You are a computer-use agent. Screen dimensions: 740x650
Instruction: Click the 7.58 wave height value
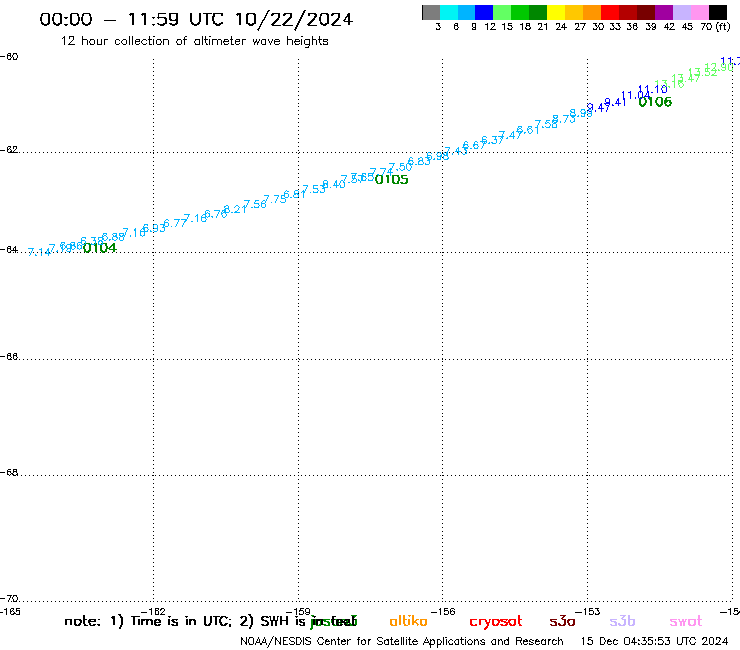[546, 124]
